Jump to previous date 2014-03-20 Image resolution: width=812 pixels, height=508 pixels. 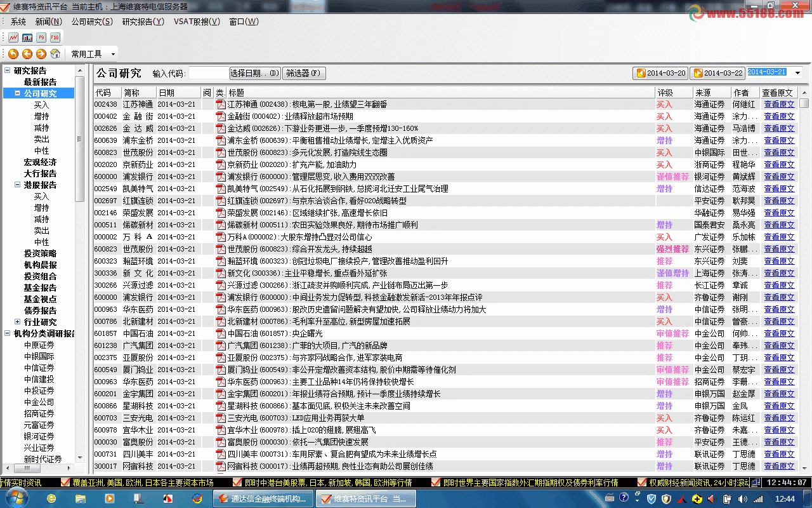(660, 73)
